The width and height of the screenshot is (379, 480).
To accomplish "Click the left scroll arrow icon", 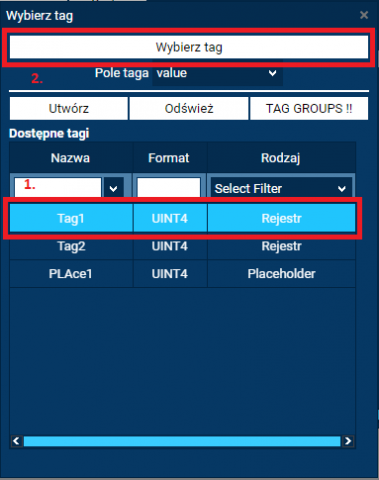I will click(16, 441).
